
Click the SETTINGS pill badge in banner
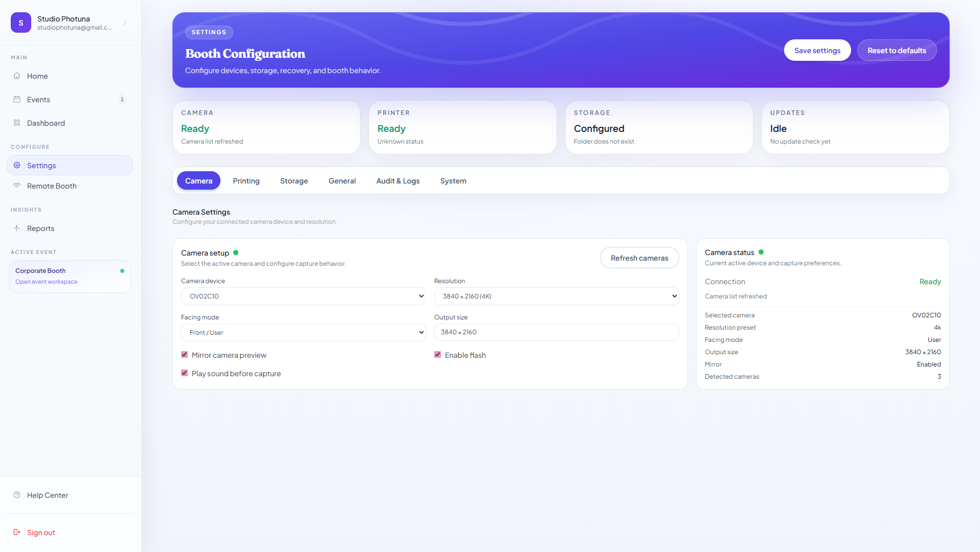pos(209,32)
